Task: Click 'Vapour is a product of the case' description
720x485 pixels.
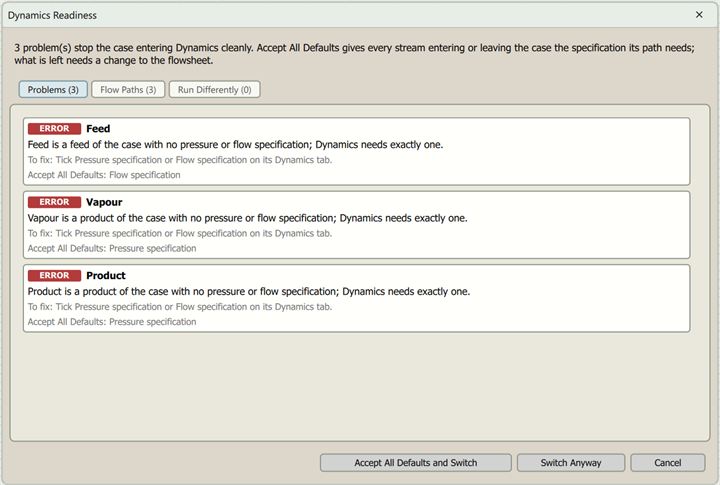Action: [248, 218]
